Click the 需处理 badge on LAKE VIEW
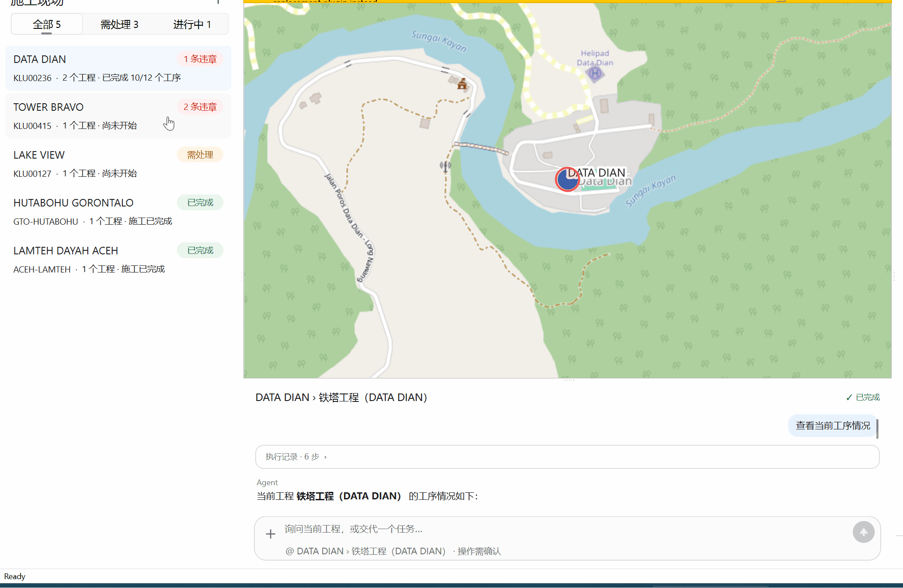Image resolution: width=903 pixels, height=588 pixels. click(x=200, y=155)
